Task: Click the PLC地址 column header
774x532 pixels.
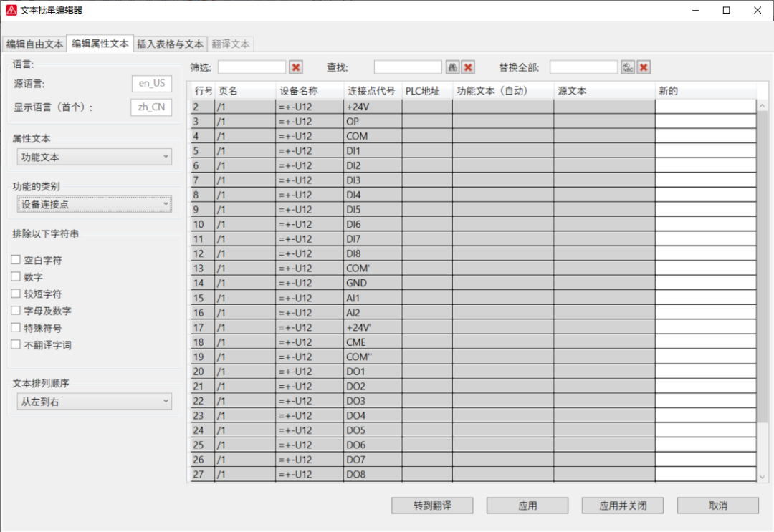Action: [x=427, y=91]
